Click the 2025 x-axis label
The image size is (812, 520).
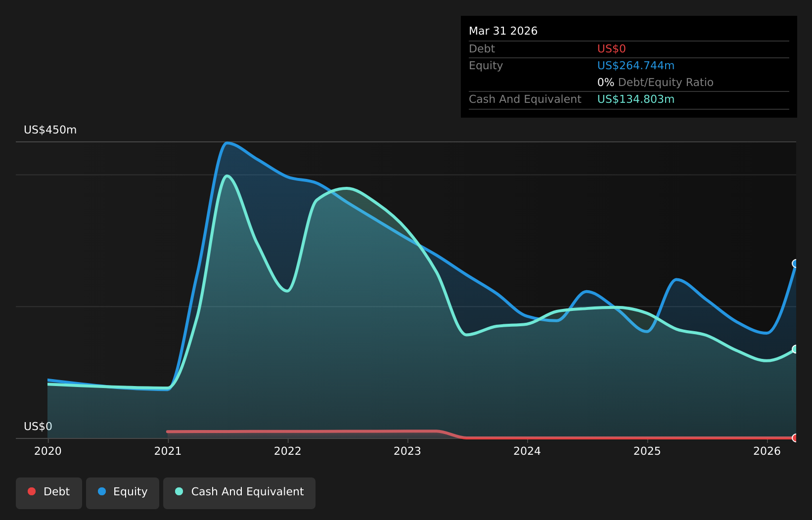point(647,451)
